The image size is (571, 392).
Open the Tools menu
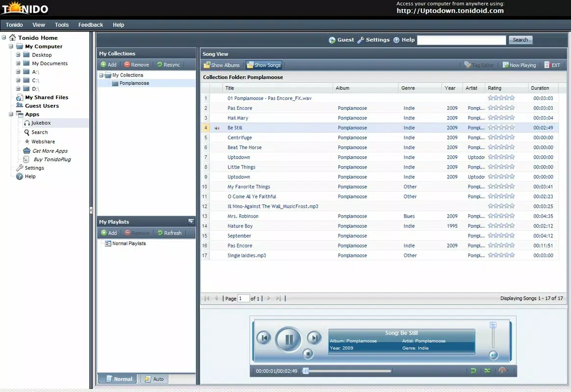tap(62, 25)
